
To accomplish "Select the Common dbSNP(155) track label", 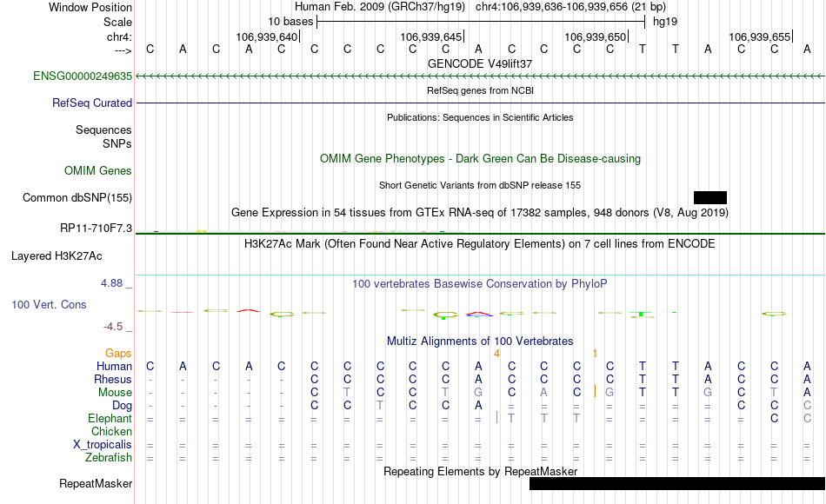I will point(77,197).
